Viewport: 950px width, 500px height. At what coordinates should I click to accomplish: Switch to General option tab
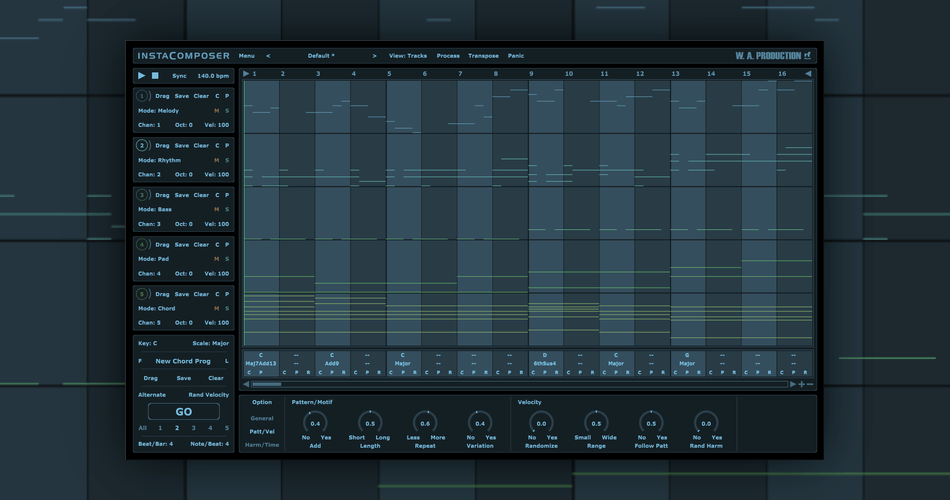[x=262, y=418]
